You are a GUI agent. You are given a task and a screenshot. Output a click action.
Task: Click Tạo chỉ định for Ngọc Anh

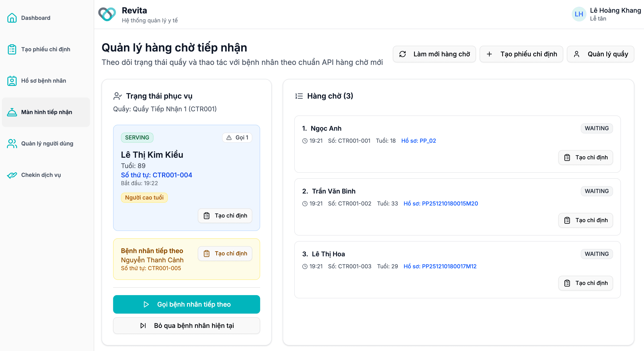coord(586,157)
